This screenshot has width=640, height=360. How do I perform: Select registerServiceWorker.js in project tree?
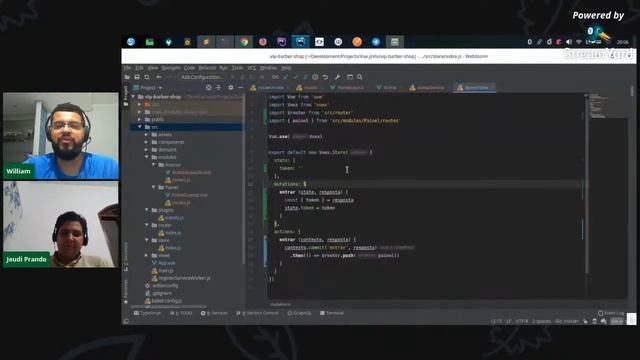pyautogui.click(x=181, y=278)
